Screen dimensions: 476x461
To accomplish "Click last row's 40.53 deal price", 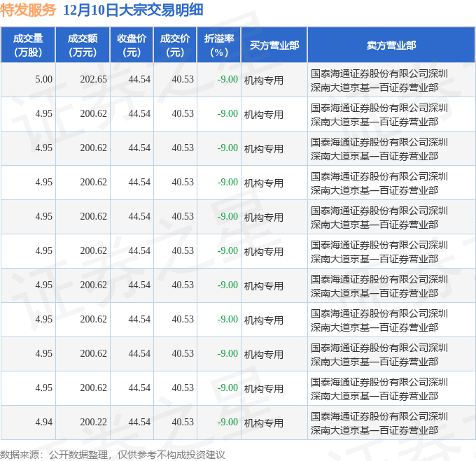I will (183, 423).
